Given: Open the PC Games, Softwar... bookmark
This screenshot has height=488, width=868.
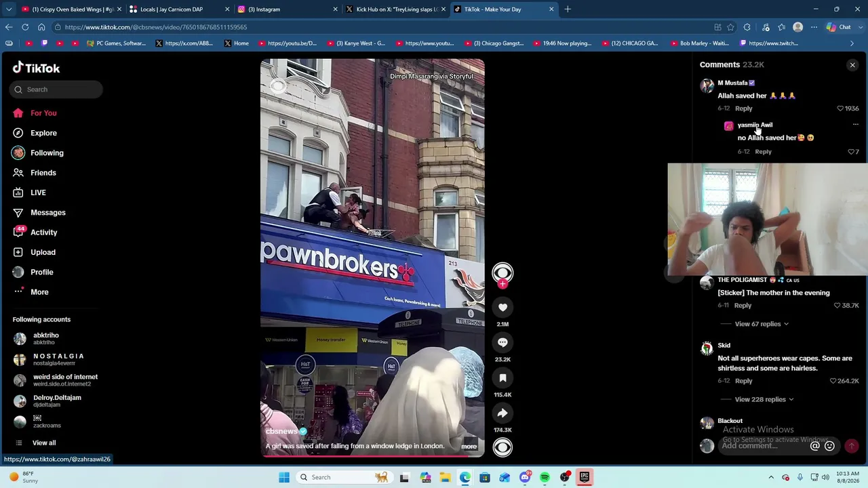Looking at the screenshot, I should [x=116, y=43].
